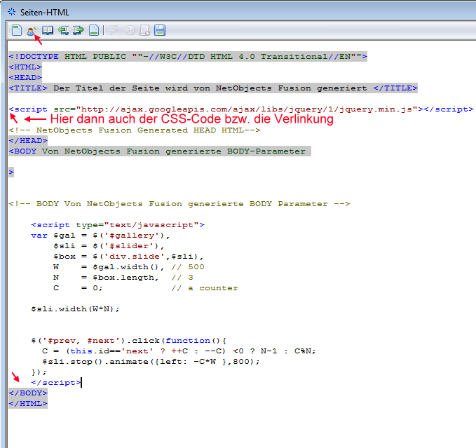This screenshot has height=448, width=476.
Task: Click the 'var $gal = $('#gallery'),' line
Action: click(x=100, y=236)
